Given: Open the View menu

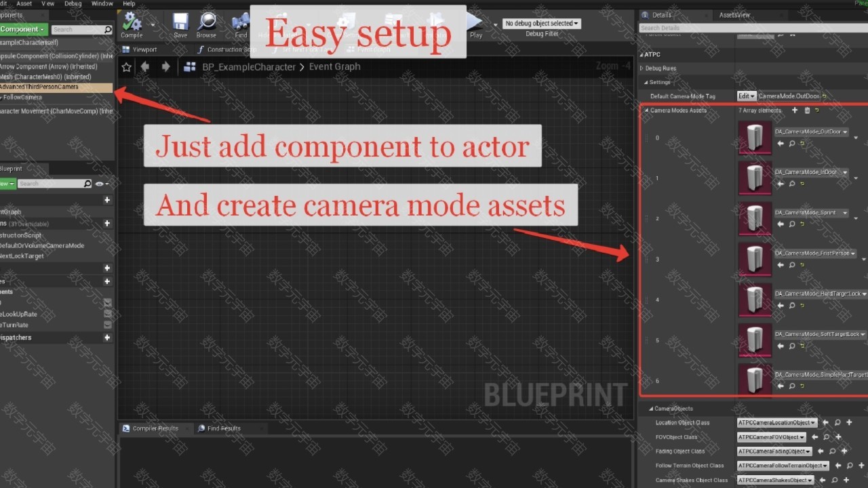Looking at the screenshot, I should pyautogui.click(x=47, y=3).
